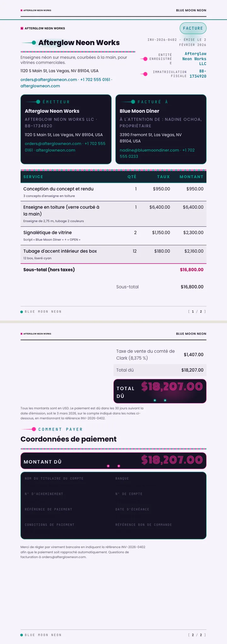Click the SERVICE column header
Image resolution: width=227 pixels, height=644 pixels.
click(x=33, y=177)
